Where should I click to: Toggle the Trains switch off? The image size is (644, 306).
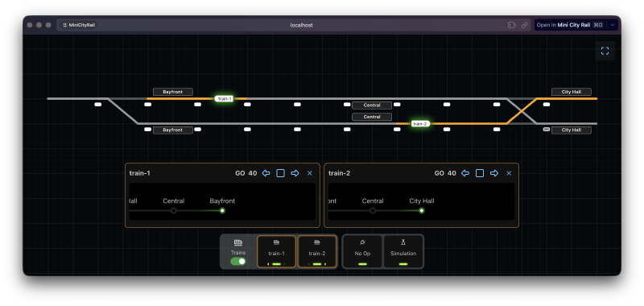coord(238,261)
